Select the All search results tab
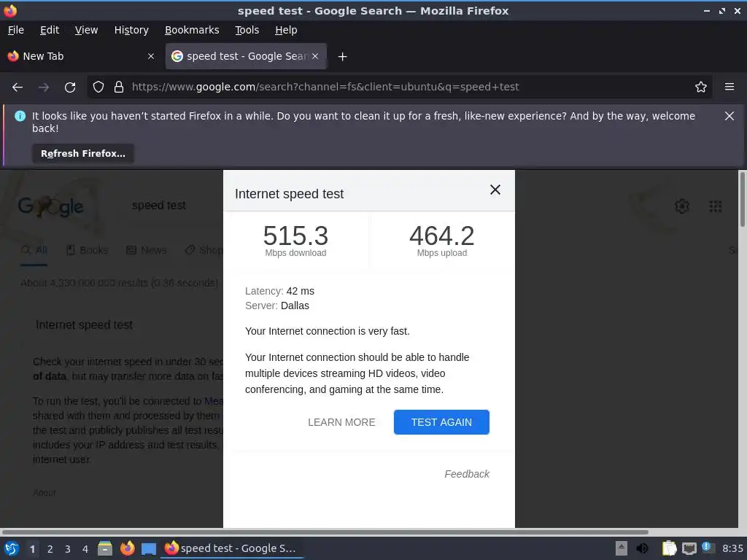This screenshot has width=747, height=560. (x=34, y=251)
